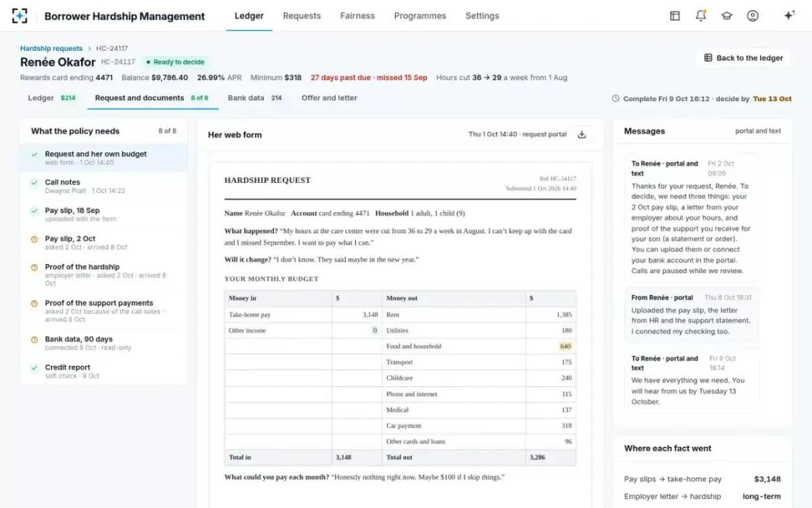Click Employer letter → hardship long-term row
Image resolution: width=812 pixels, height=508 pixels.
tap(702, 496)
